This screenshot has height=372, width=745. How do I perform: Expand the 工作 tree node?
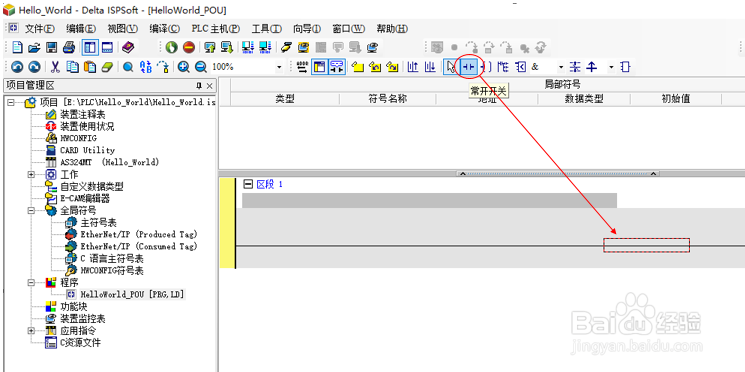point(31,174)
